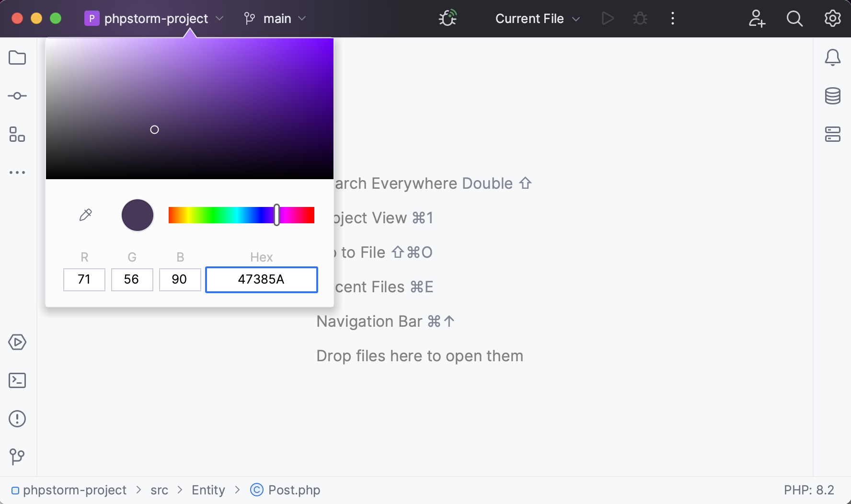Open the Notifications panel
The image size is (851, 504).
tap(833, 57)
